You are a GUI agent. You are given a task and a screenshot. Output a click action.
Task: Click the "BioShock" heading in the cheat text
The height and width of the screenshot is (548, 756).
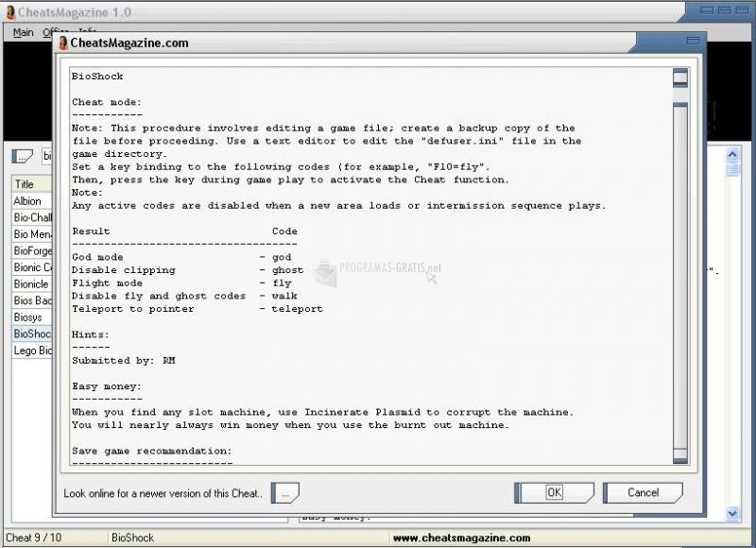click(x=97, y=77)
